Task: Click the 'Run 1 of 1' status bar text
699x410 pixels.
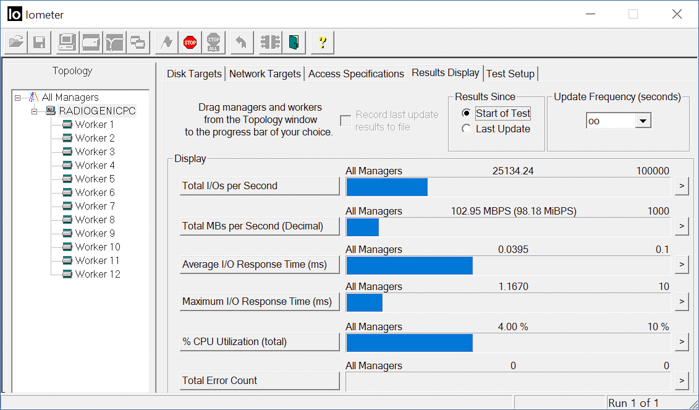Action: 633,403
